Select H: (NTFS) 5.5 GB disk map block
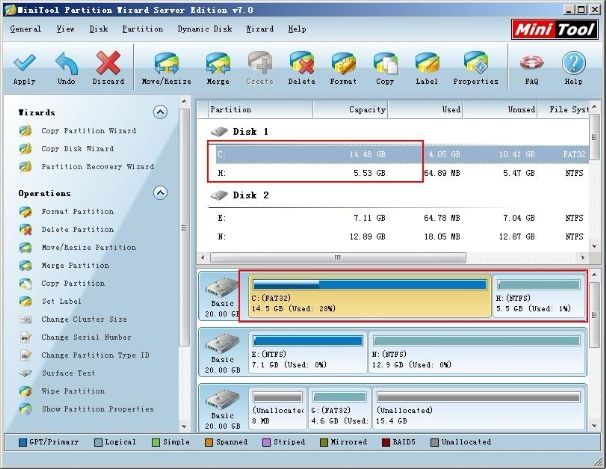The image size is (606, 469). (539, 296)
